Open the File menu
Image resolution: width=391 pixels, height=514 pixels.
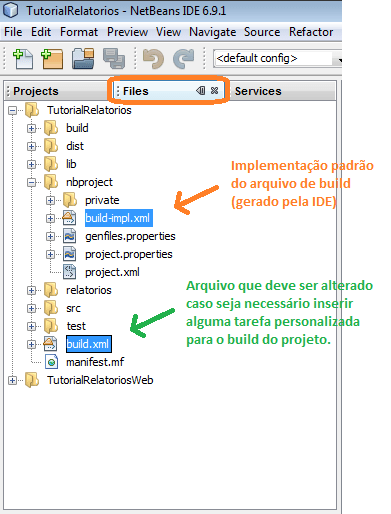[x=13, y=32]
